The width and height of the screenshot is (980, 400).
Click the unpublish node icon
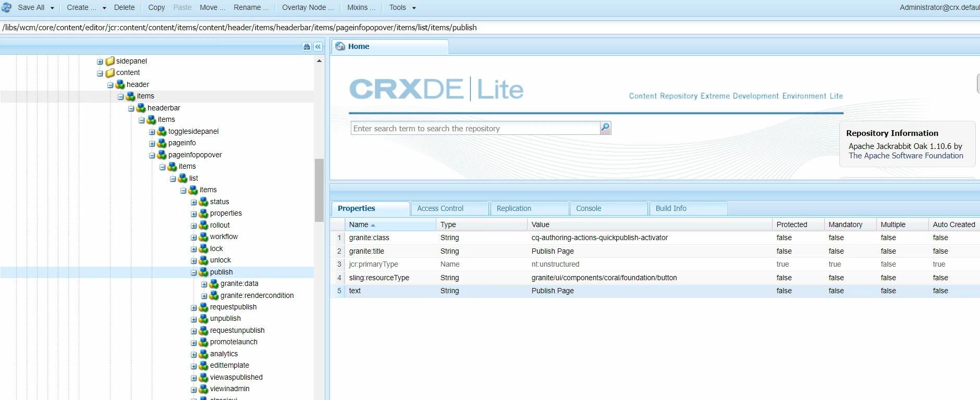(204, 318)
